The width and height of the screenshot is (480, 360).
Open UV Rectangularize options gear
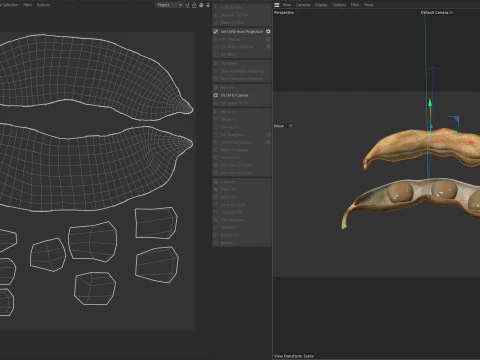click(x=268, y=142)
